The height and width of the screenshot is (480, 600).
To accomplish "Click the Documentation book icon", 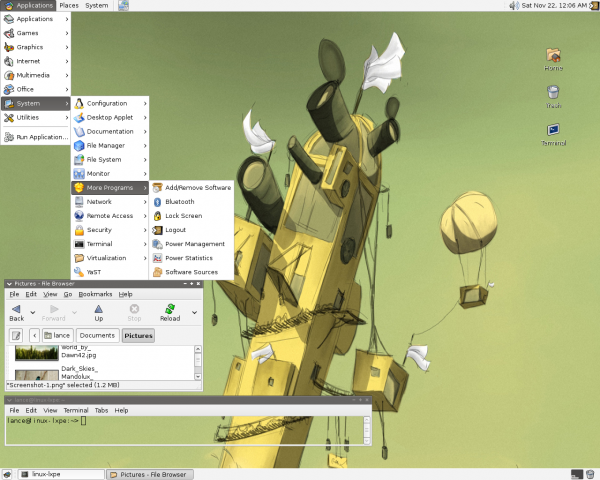I will click(x=79, y=131).
